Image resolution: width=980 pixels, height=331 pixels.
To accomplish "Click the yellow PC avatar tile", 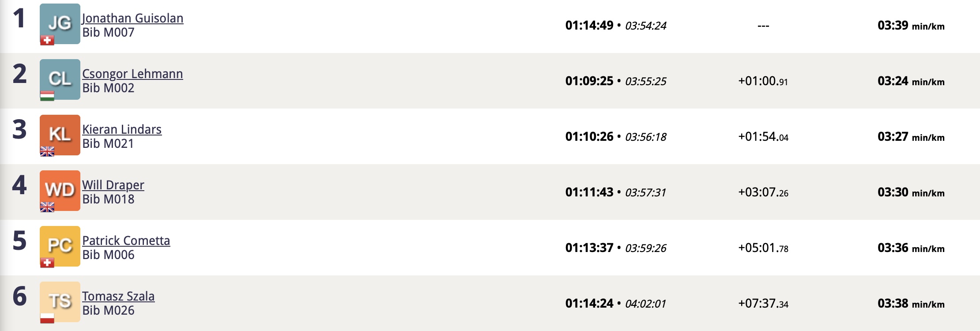I will coord(60,246).
